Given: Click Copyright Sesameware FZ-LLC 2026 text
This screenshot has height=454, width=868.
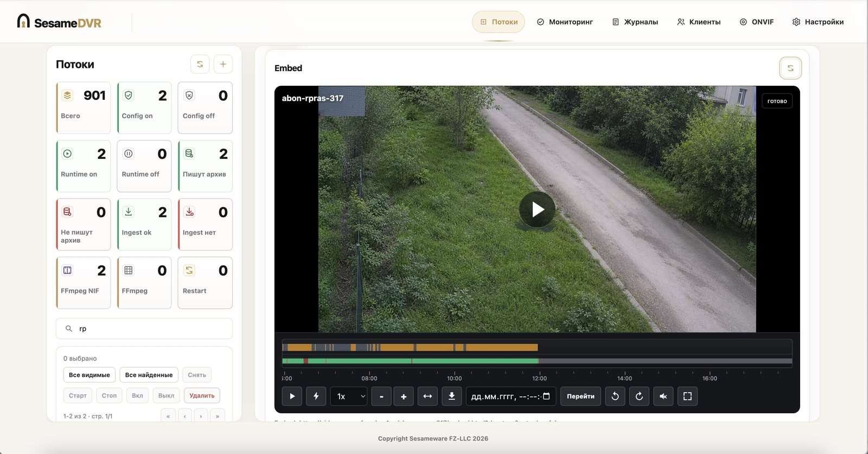Looking at the screenshot, I should click(x=433, y=438).
